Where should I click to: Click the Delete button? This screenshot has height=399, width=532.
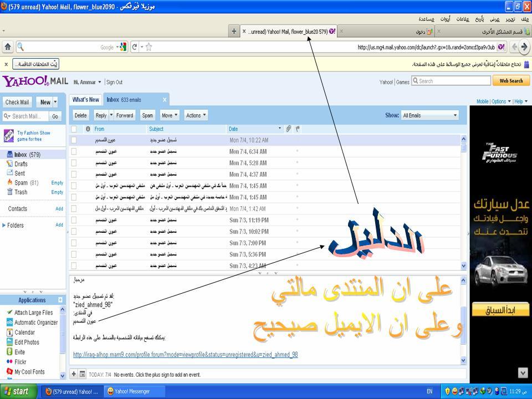(x=80, y=115)
